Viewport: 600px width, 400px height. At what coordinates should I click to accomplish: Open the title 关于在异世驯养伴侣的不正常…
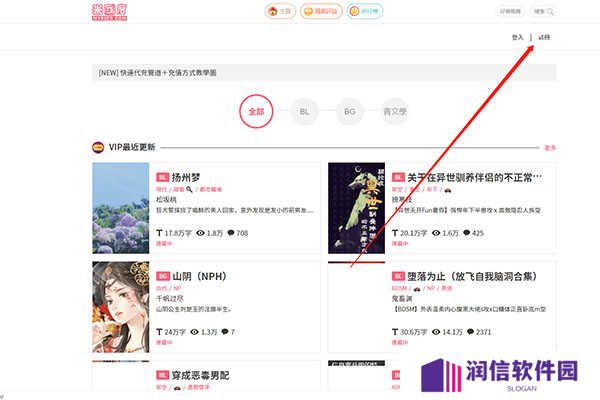[x=474, y=178]
